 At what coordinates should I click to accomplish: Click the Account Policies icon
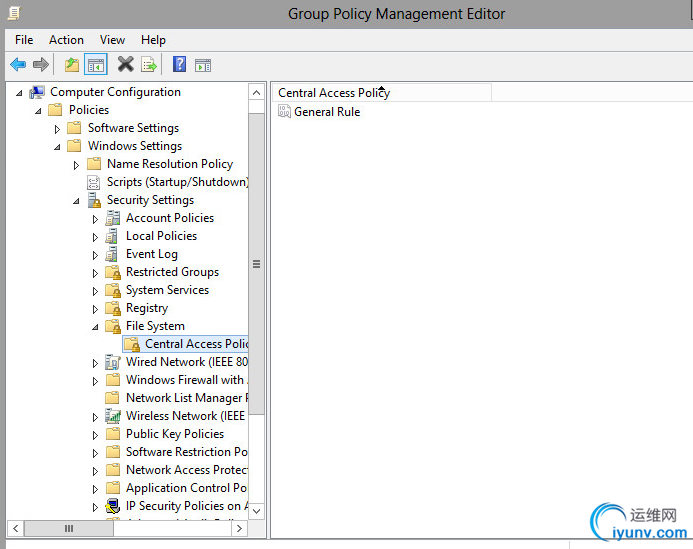113,218
